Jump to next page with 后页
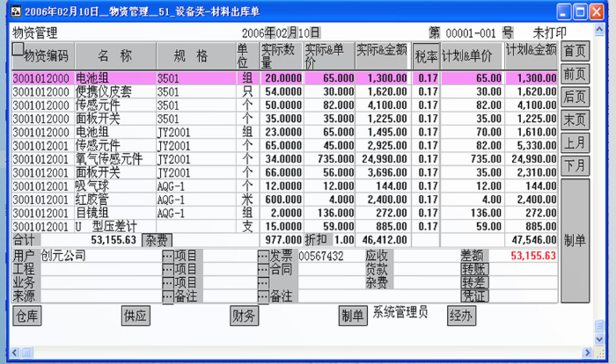The image size is (616, 364). click(575, 97)
